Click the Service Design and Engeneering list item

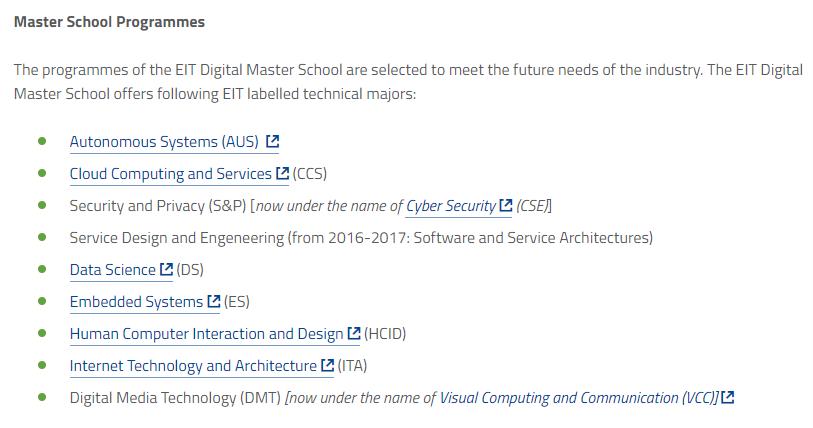(360, 238)
